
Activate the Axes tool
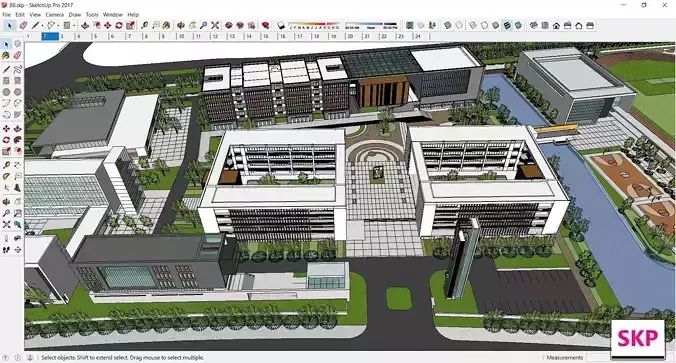point(6,188)
